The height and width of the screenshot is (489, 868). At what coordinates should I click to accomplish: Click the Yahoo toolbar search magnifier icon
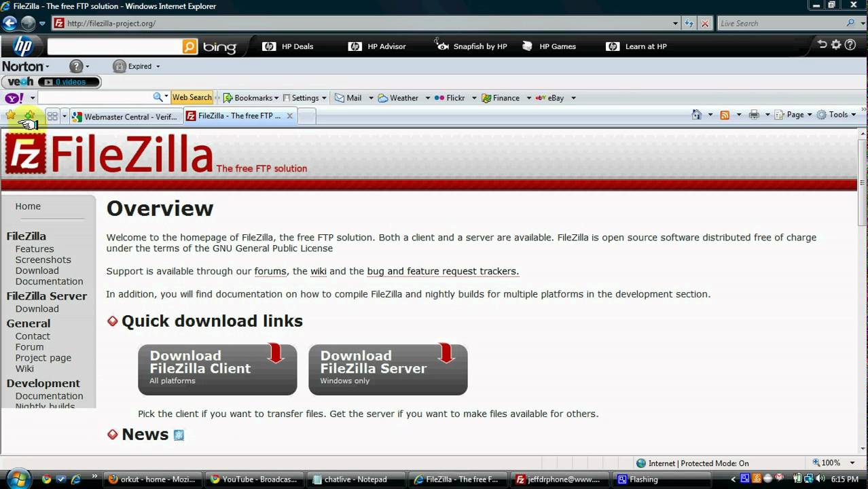pos(158,97)
